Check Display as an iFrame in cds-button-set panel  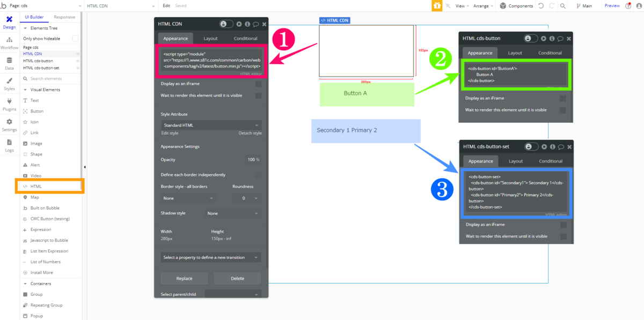point(563,225)
